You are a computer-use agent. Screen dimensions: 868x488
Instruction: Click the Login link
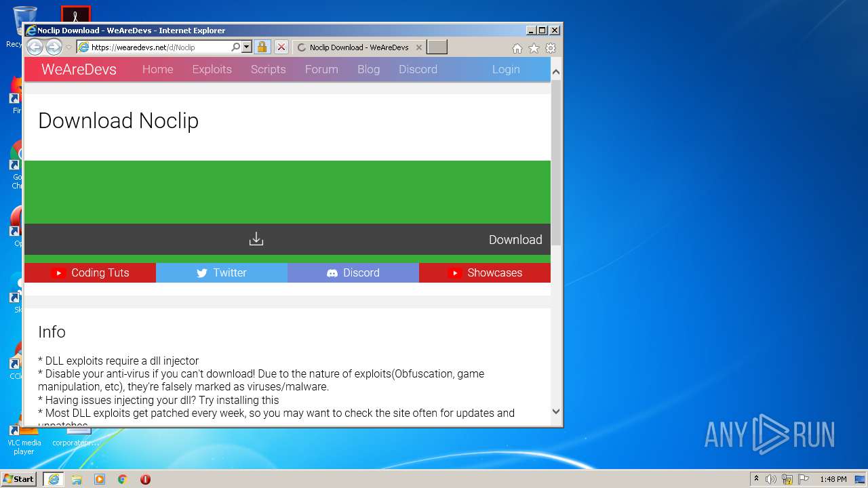tap(506, 69)
